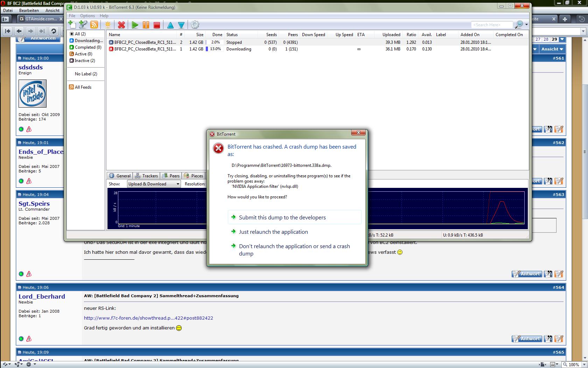
Task: Switch to the GTAinside.com browser tab
Action: tap(41, 19)
